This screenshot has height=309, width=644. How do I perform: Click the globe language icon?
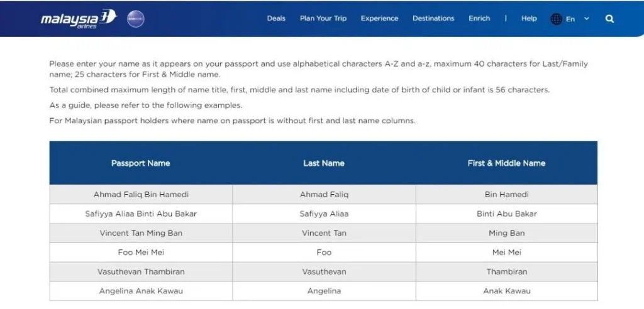[556, 19]
